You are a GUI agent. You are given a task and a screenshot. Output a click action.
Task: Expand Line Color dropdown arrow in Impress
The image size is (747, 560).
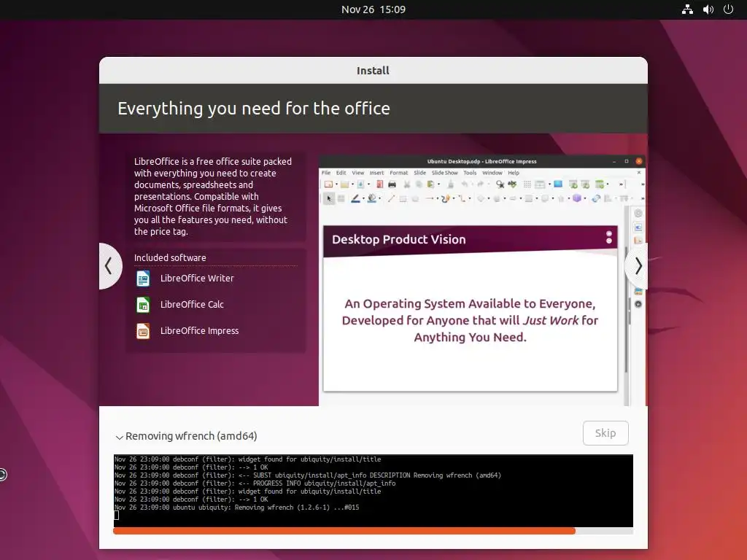click(363, 198)
